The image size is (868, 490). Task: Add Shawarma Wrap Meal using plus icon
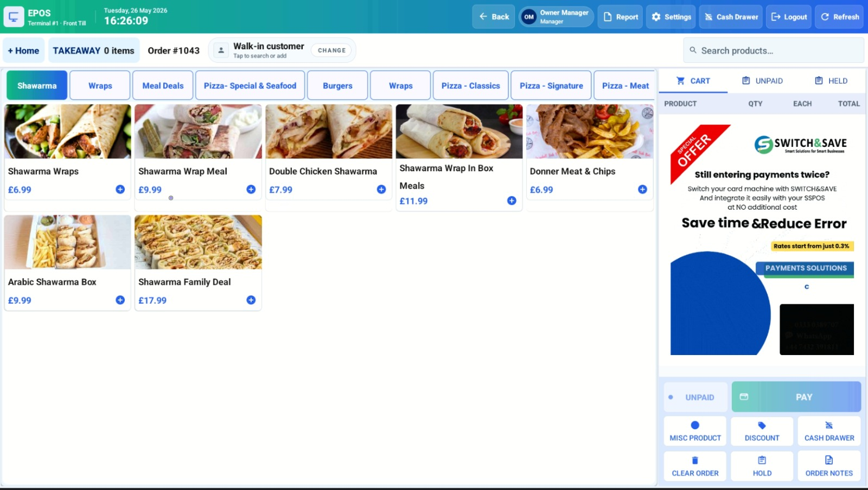click(251, 189)
